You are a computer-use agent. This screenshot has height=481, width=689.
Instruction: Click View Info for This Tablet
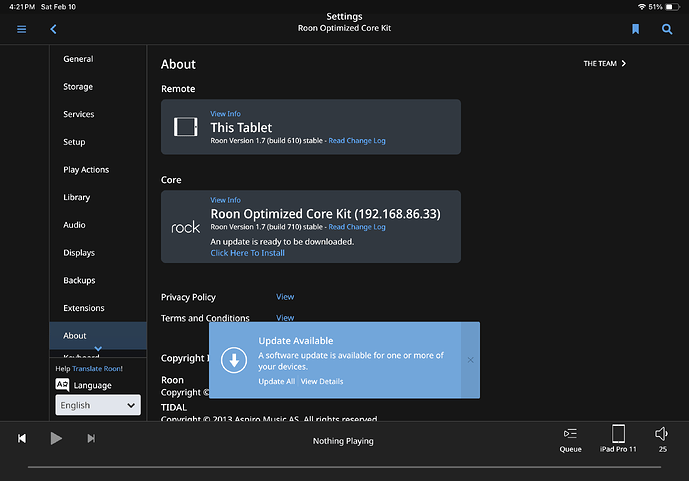pyautogui.click(x=225, y=114)
